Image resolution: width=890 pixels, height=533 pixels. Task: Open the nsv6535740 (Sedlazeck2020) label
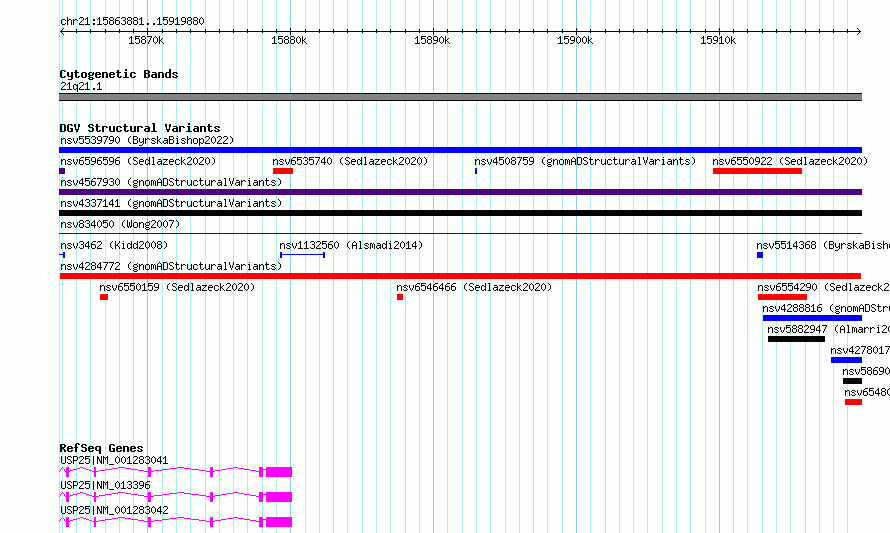point(350,161)
